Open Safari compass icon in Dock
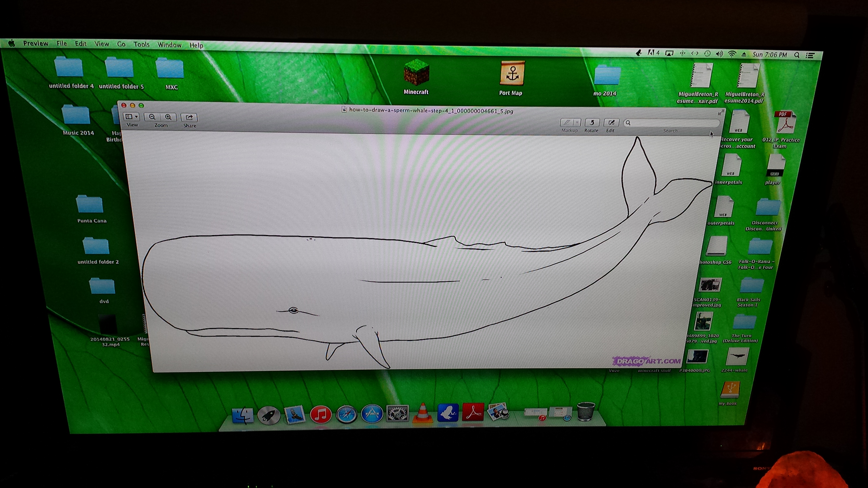Screen dimensions: 868x488 [346, 414]
